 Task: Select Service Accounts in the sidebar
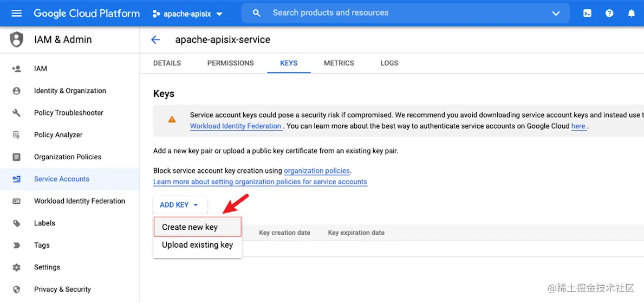tap(62, 179)
